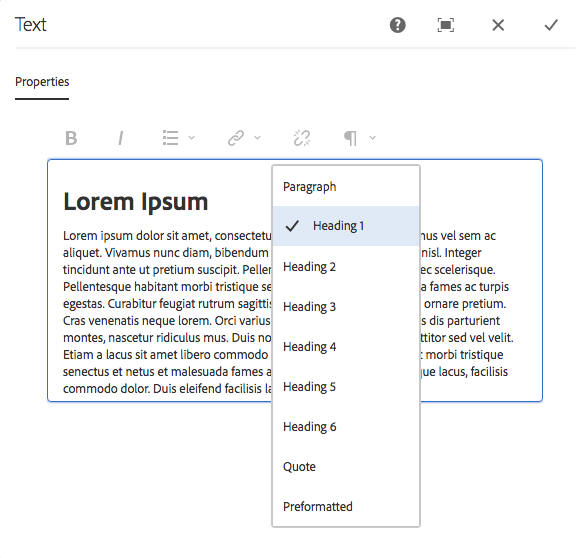Click the hyperlink chain icon
The width and height of the screenshot is (588, 558).
tap(236, 138)
